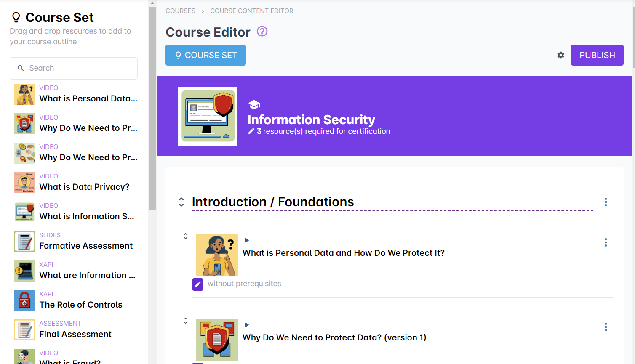
Task: Click the pencil icon beside resources required
Action: point(251,131)
